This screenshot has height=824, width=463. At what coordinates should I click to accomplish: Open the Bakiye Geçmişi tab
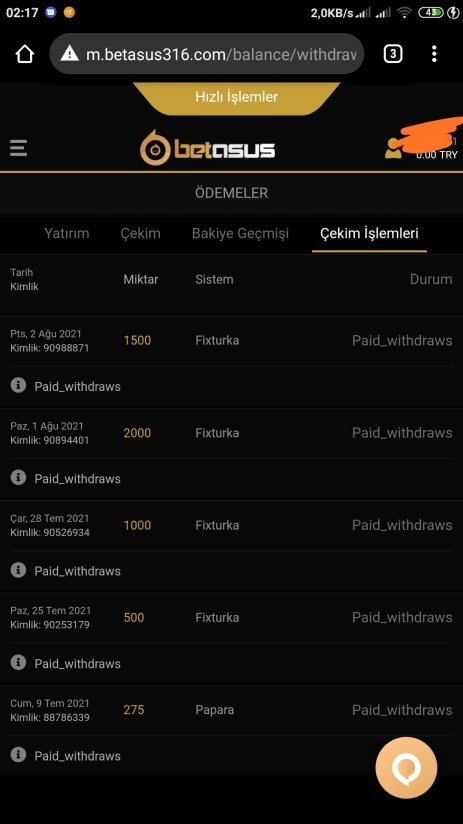tap(240, 233)
